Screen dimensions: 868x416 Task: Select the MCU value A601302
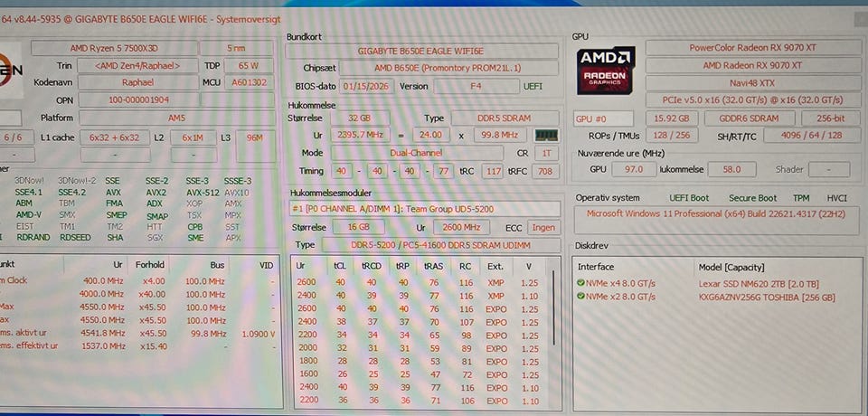[x=250, y=82]
